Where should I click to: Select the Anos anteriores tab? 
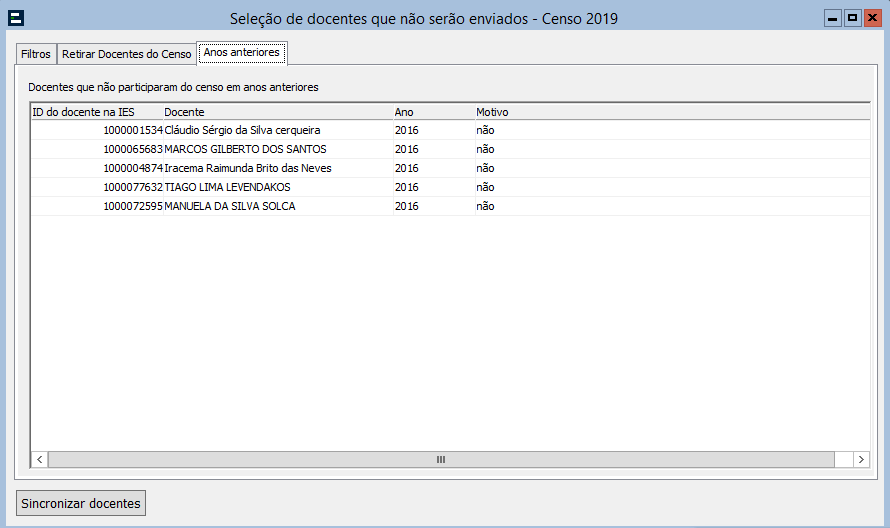click(241, 52)
